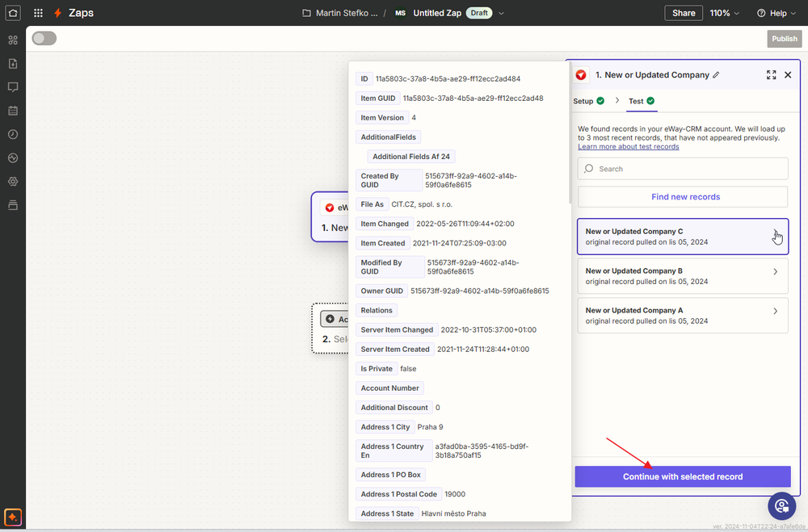Open the Untitled Zap name dropdown chevron

tap(501, 14)
